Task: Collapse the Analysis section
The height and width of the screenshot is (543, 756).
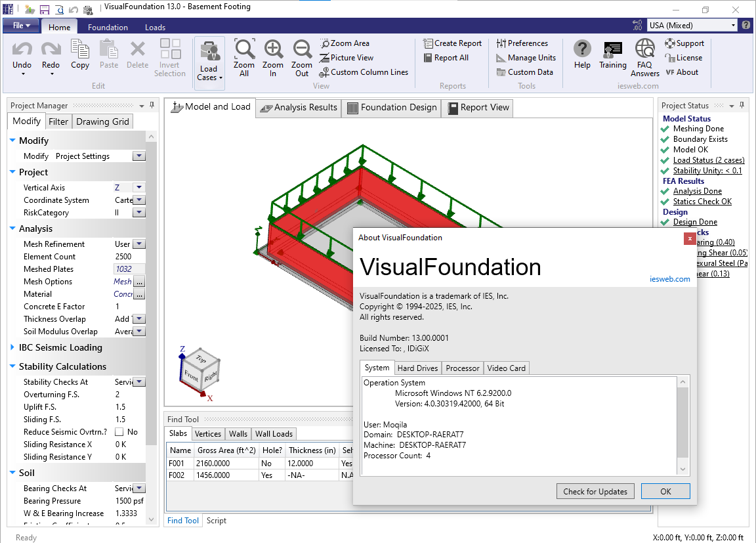Action: coord(12,228)
